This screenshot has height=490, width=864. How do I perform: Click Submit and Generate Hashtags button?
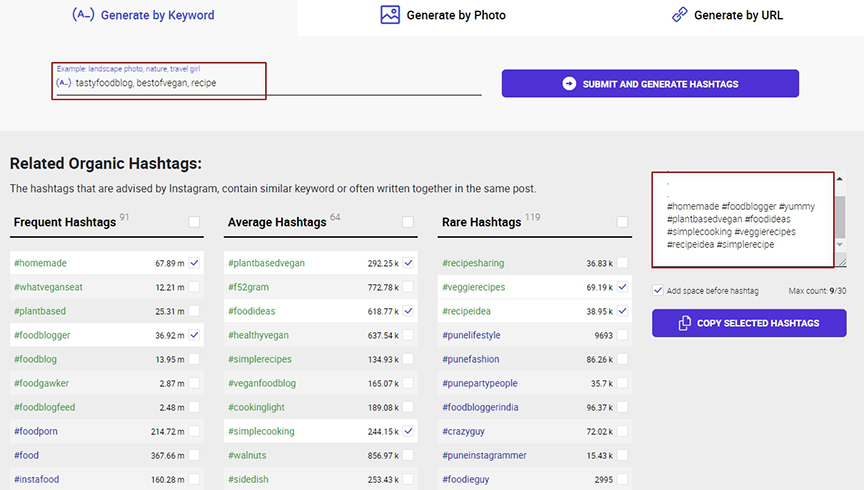650,84
